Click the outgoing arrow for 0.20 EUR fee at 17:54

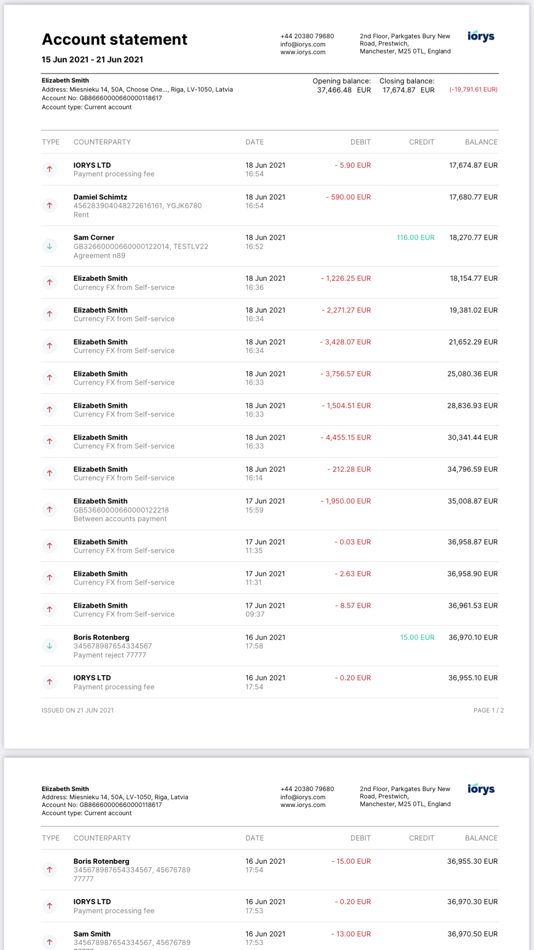(x=50, y=682)
